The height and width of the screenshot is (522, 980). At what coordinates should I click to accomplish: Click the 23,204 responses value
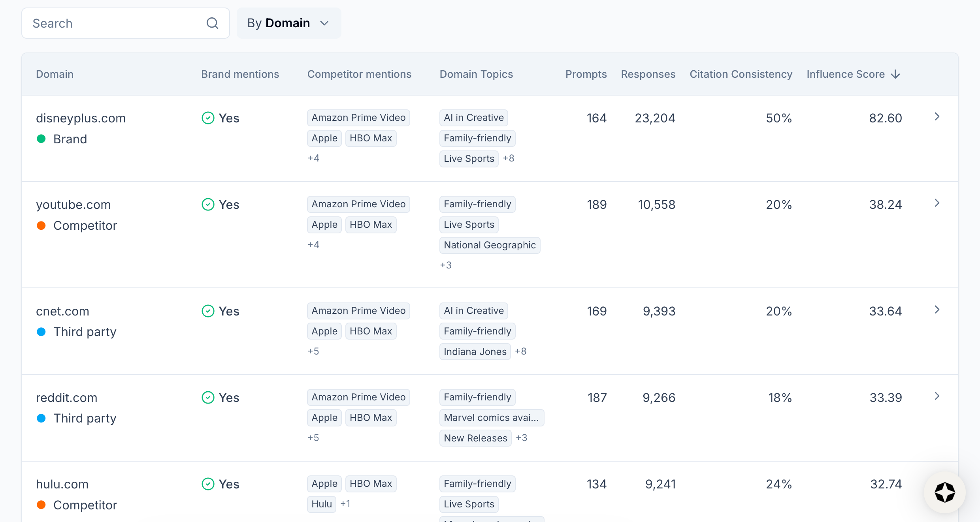tap(655, 118)
